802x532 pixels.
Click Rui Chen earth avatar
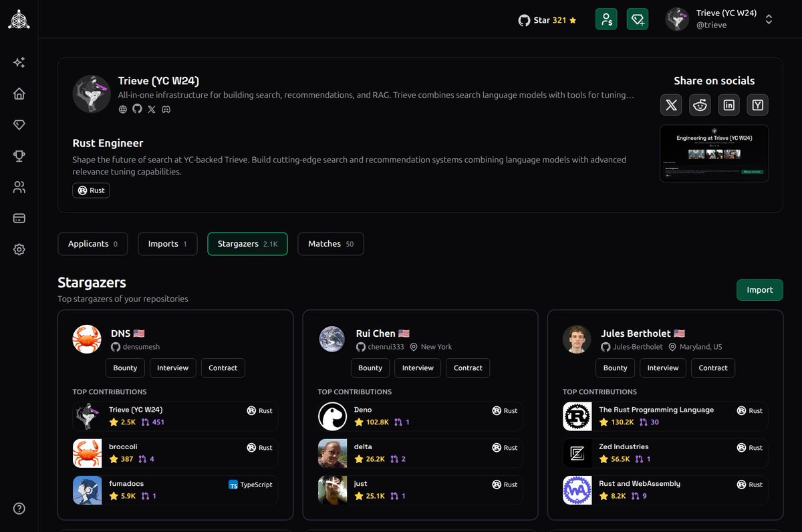click(332, 340)
